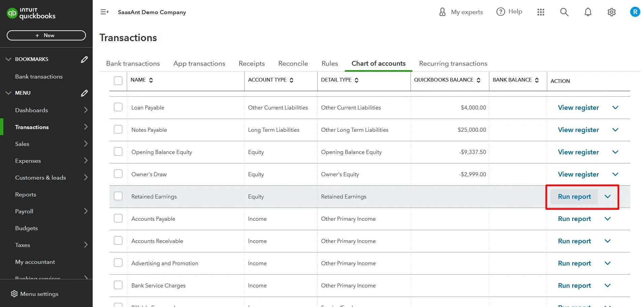Select the Accounts Receivable checkbox

118,241
